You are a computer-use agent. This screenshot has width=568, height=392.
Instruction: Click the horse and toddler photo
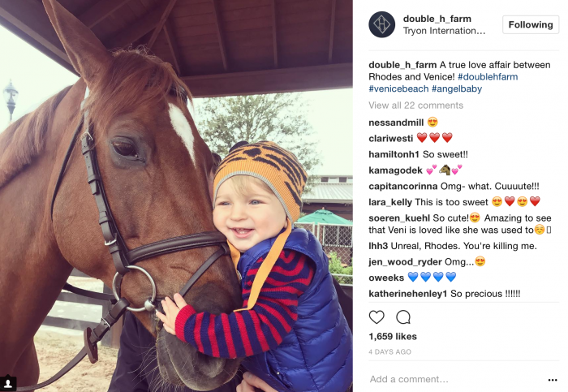176,196
